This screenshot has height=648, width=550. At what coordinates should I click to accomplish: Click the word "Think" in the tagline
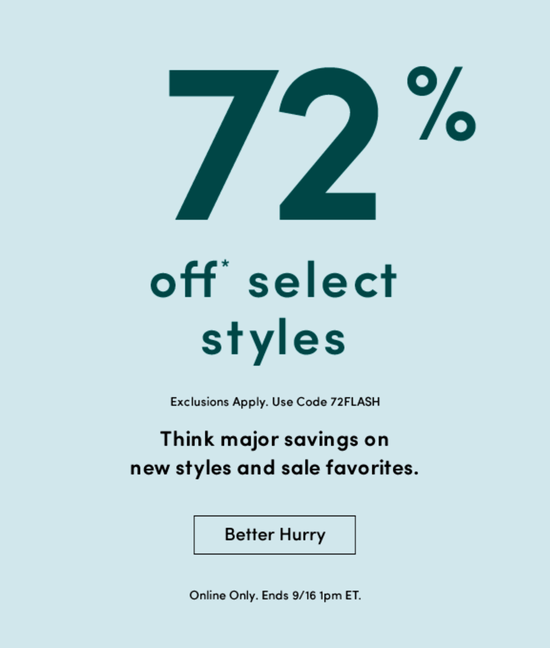[x=188, y=439]
